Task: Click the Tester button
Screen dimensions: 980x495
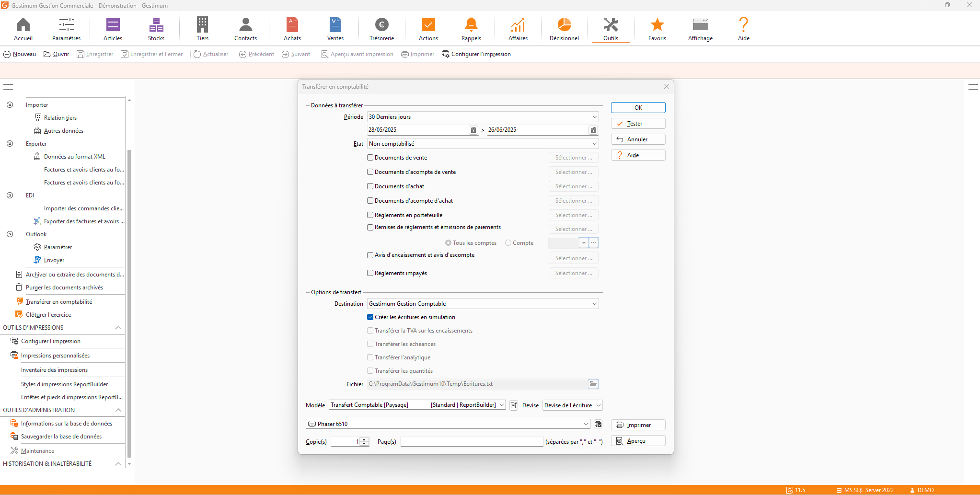Action: (638, 124)
